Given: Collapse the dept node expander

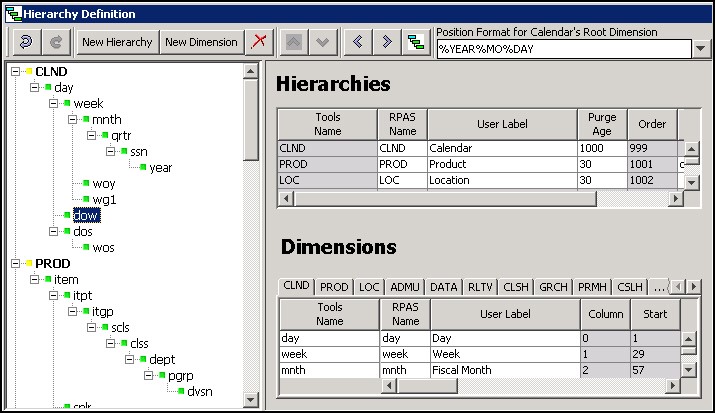Looking at the screenshot, I should click(130, 359).
